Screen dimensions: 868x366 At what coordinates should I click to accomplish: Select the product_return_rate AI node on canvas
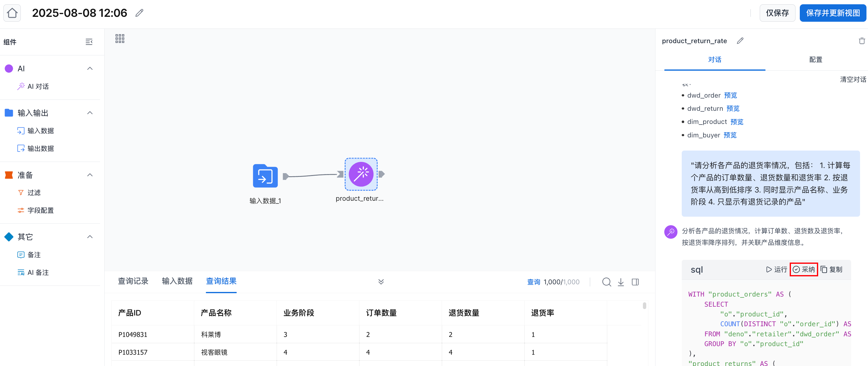coord(361,174)
